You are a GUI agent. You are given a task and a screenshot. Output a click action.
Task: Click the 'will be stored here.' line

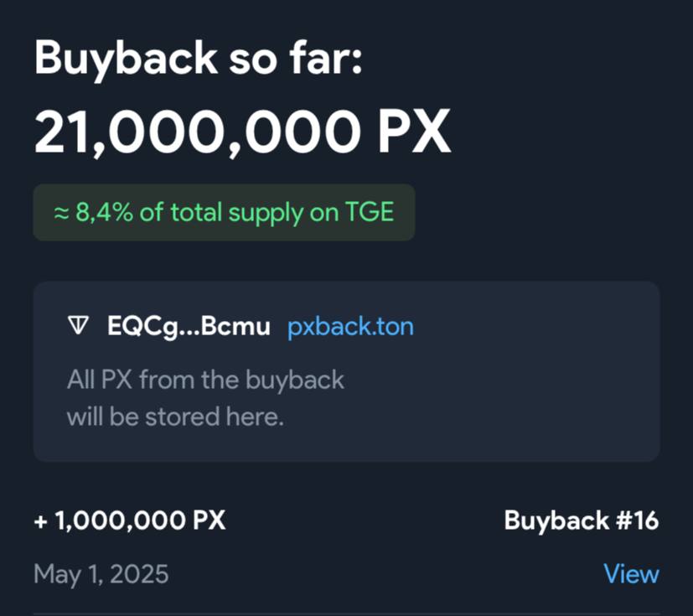coord(175,417)
